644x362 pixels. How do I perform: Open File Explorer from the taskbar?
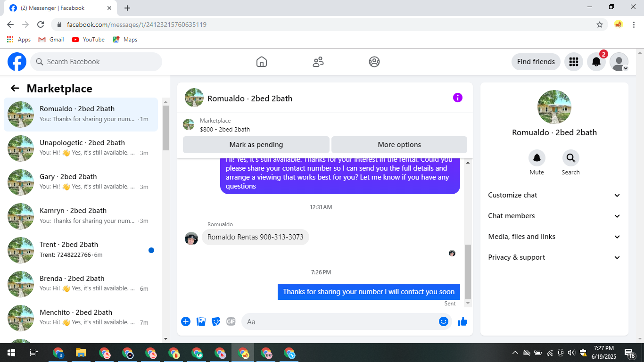tap(81, 353)
